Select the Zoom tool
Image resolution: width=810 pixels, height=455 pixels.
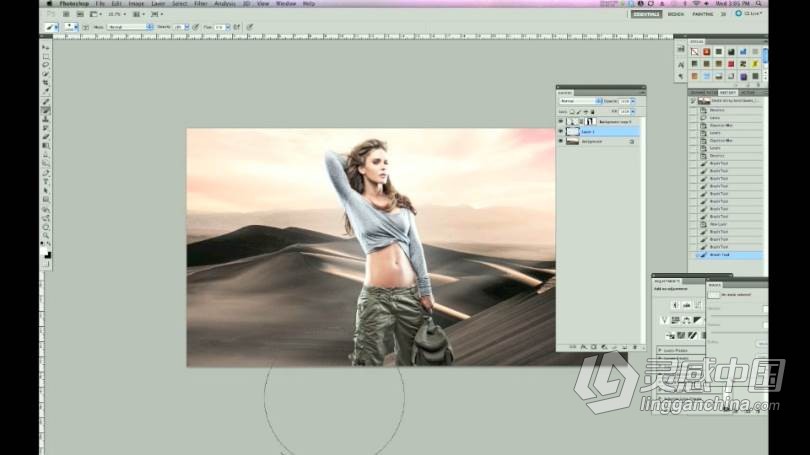[46, 236]
